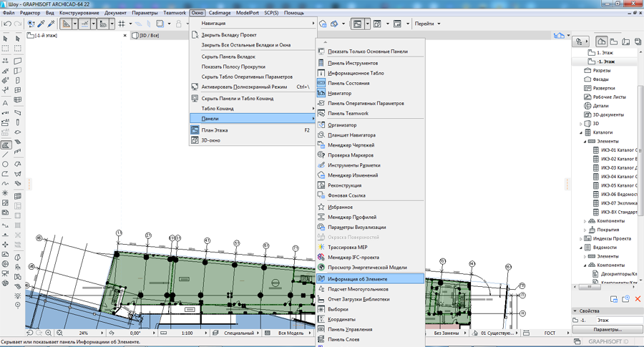Select Navigator View Map folder icon

click(614, 41)
